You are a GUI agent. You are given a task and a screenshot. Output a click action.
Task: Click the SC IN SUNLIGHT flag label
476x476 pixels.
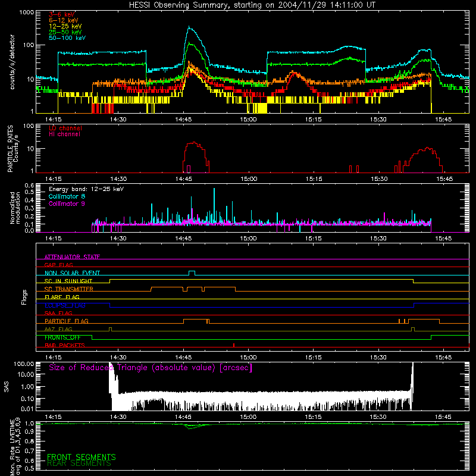(68, 281)
